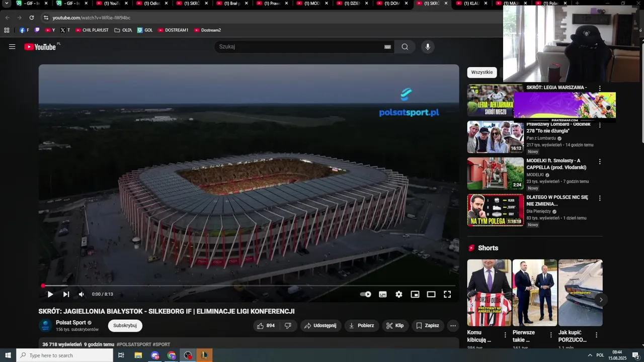
Task: Save video with Zapisz button
Action: pos(428,325)
